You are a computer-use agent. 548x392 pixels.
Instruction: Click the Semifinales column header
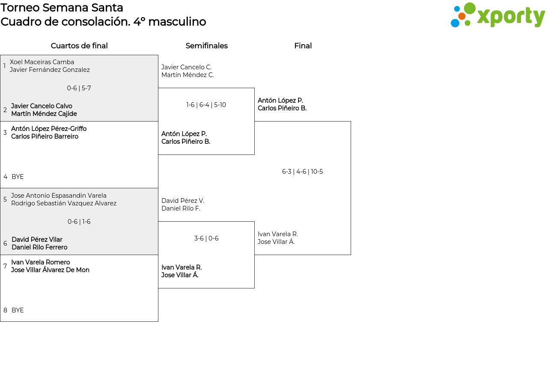point(206,46)
